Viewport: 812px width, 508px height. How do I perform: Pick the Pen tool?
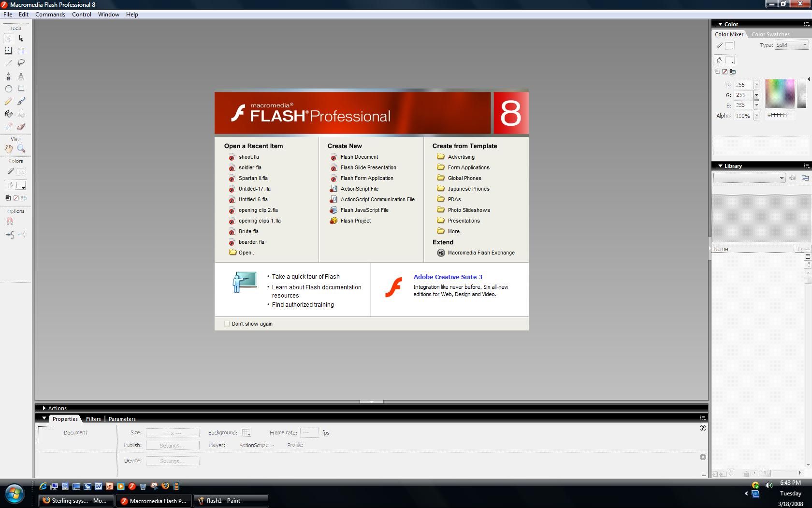8,76
